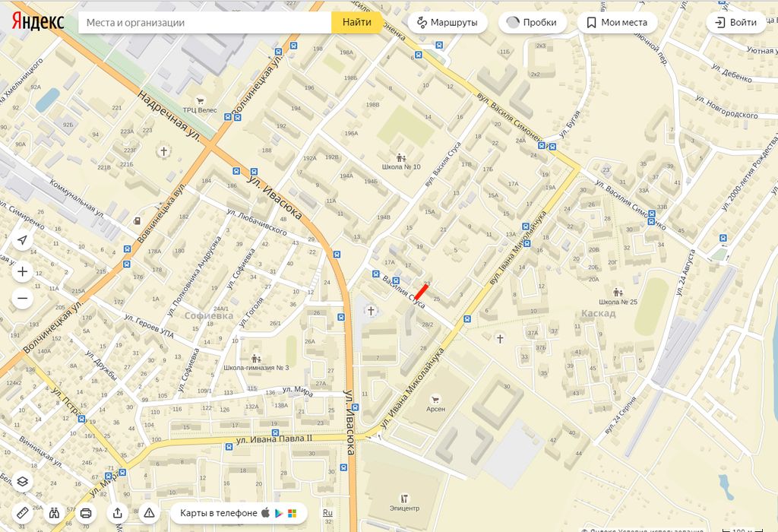Zoom in with the plus button
The image size is (778, 532).
(x=22, y=271)
